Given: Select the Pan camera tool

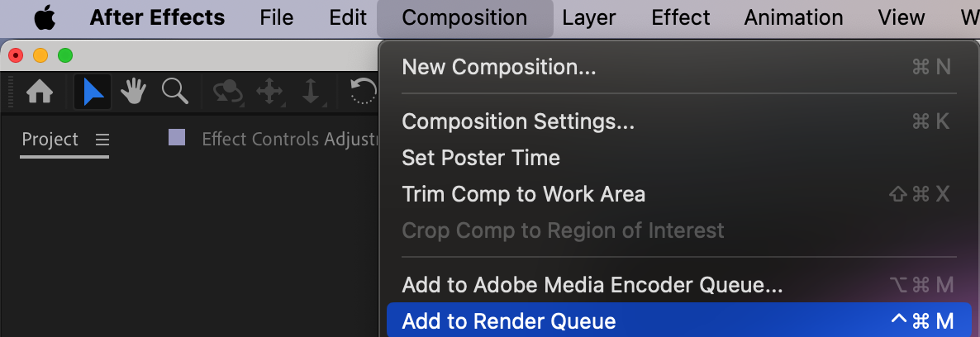Looking at the screenshot, I should (x=270, y=92).
